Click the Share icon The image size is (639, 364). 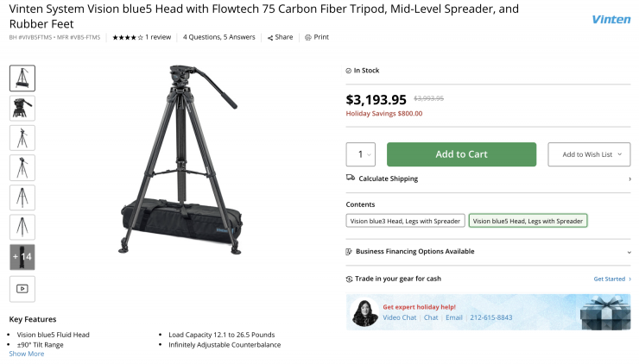click(x=269, y=38)
